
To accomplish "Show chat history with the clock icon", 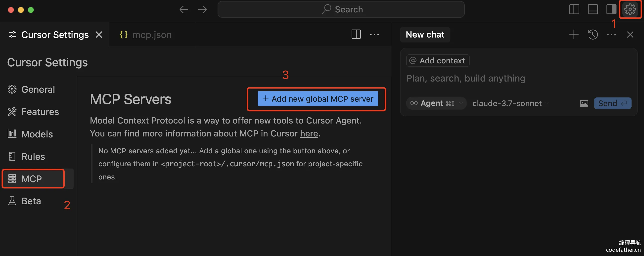I will pyautogui.click(x=593, y=35).
